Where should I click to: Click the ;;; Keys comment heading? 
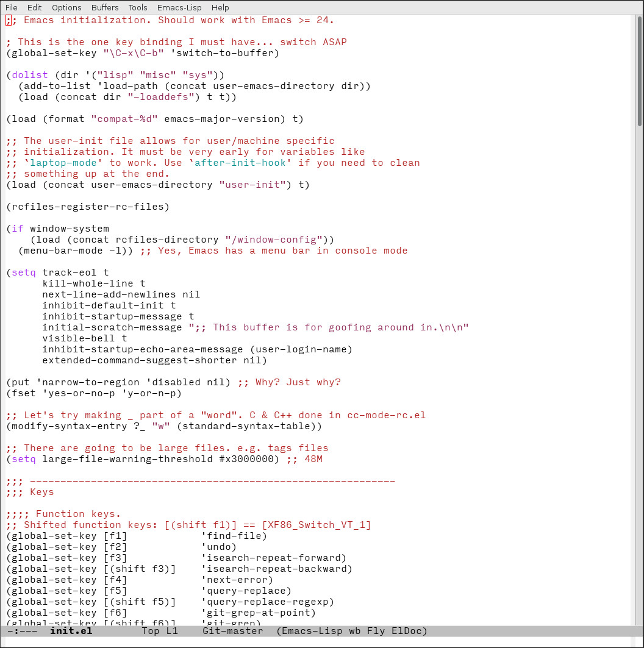[30, 492]
